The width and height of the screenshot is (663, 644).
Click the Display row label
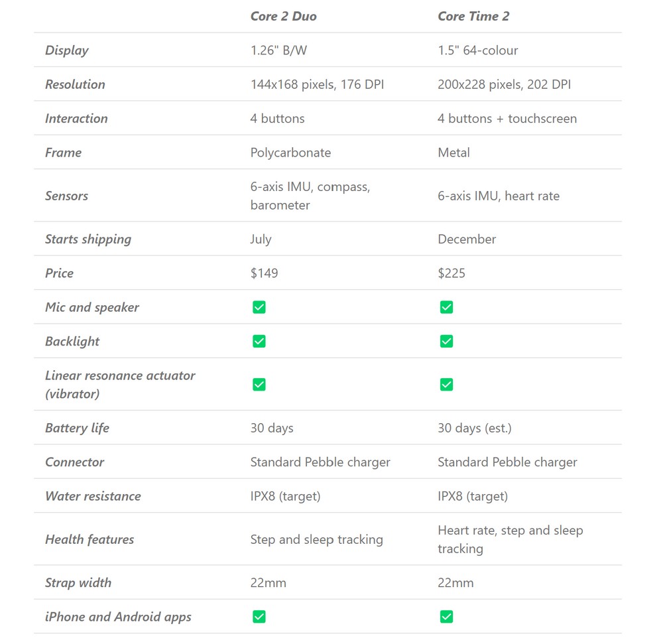coord(66,50)
